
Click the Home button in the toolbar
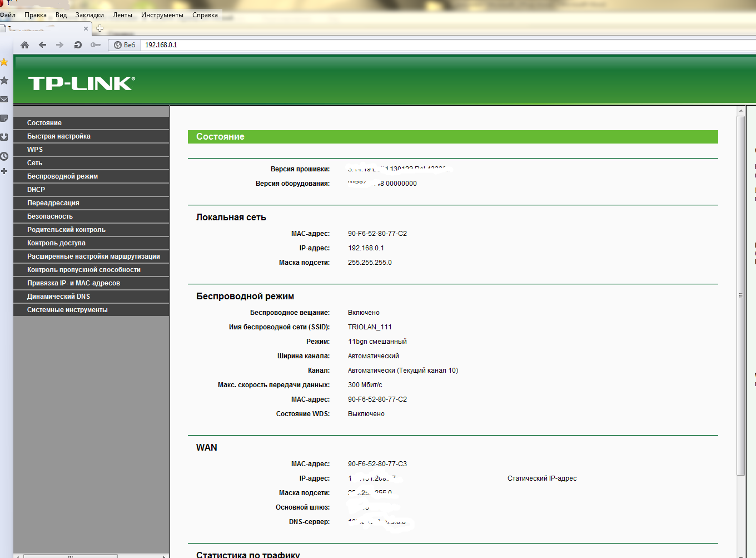[x=24, y=45]
